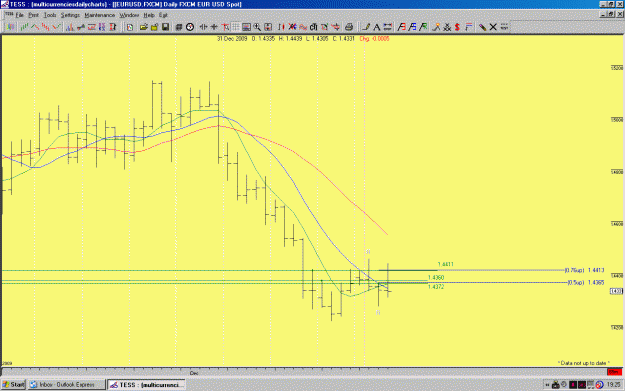Click the open folder icon
This screenshot has height=391, width=625.
[143, 27]
